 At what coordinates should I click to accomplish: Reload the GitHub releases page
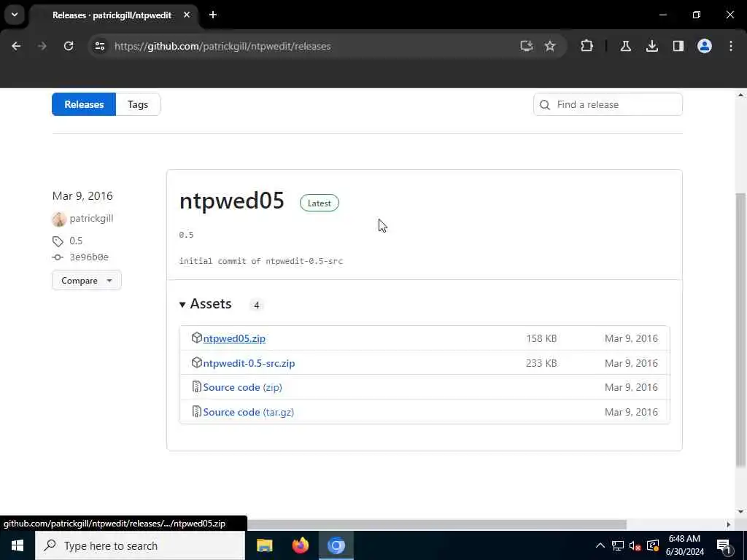pyautogui.click(x=69, y=46)
